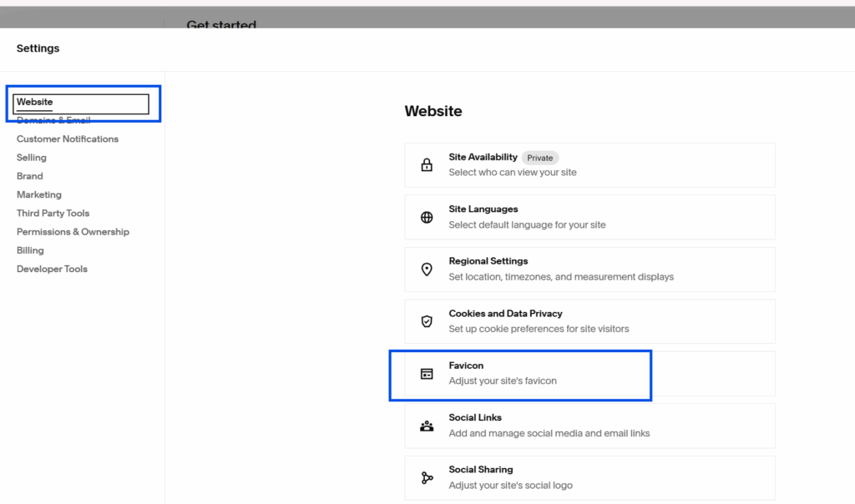Go to Billing settings
This screenshot has width=855, height=504.
click(x=31, y=250)
